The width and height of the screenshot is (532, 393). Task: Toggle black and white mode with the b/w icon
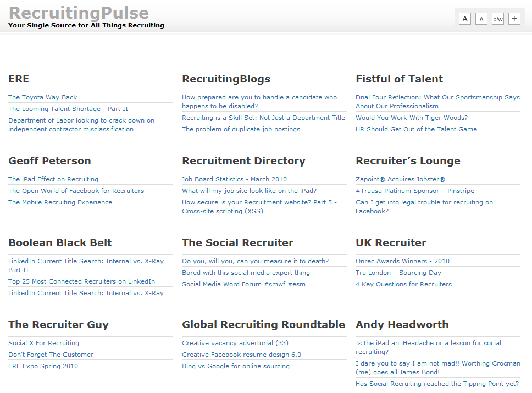pos(497,18)
